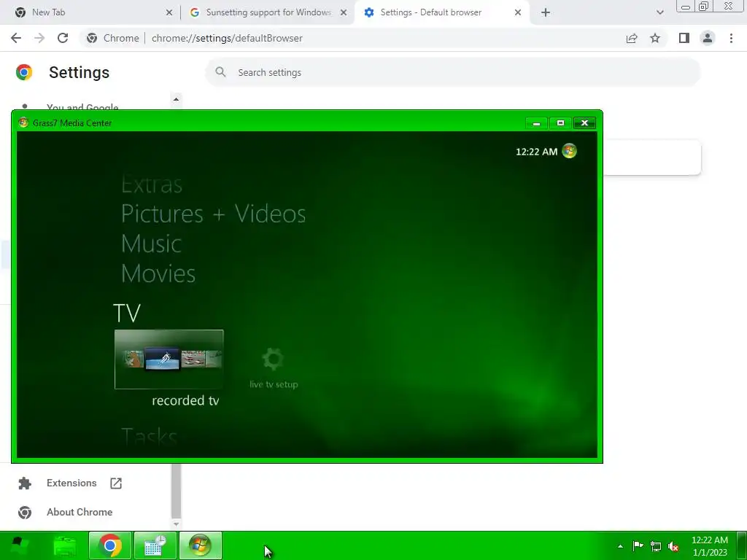Select Tasks in Media Center menu
This screenshot has width=747, height=560.
click(x=149, y=436)
